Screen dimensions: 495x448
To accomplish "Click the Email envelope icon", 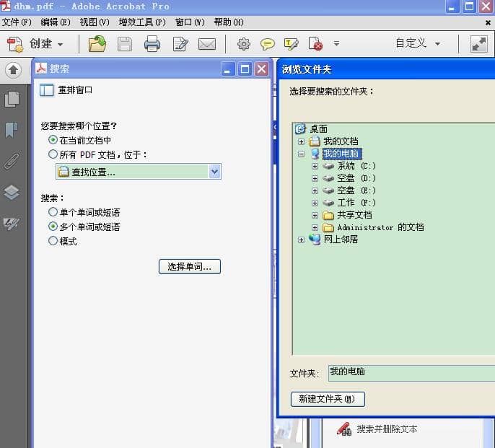I will click(x=207, y=44).
